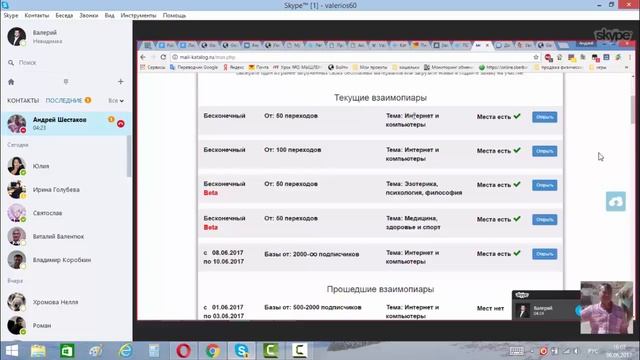Image resolution: width=640 pixels, height=360 pixels.
Task: Open the green Store app on taskbar
Action: coord(67,351)
